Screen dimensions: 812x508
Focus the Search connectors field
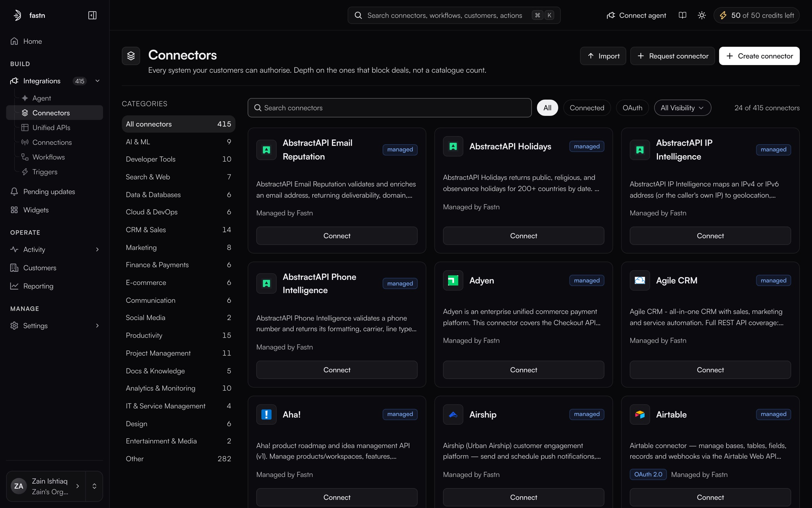(389, 108)
